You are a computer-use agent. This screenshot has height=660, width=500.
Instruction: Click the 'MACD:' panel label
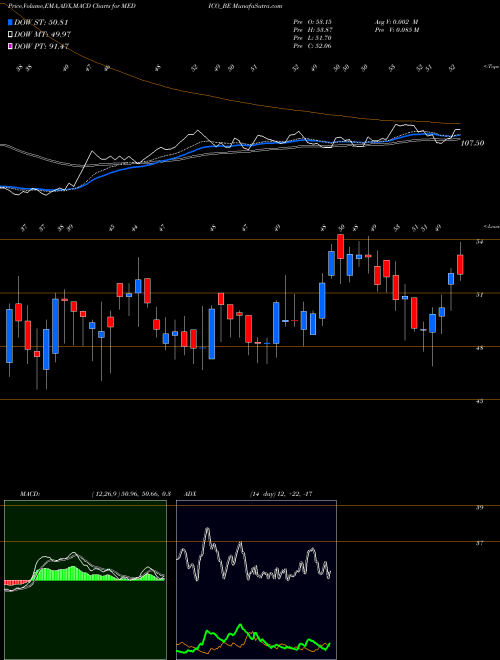pos(30,494)
